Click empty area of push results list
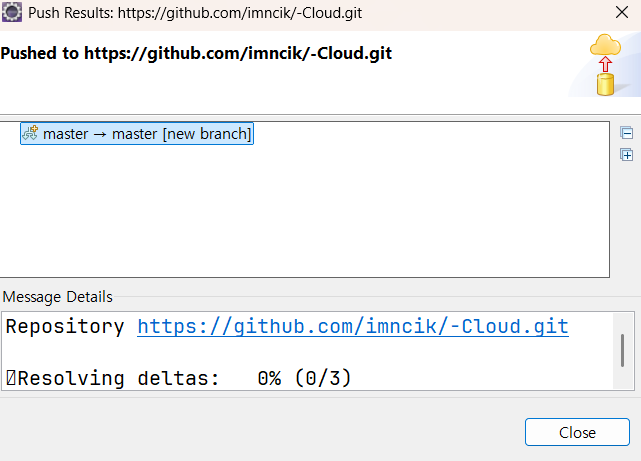The image size is (641, 461). pos(300,215)
